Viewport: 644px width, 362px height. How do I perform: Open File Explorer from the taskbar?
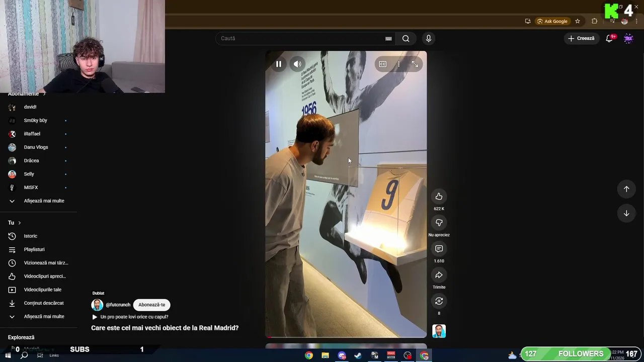(x=325, y=355)
